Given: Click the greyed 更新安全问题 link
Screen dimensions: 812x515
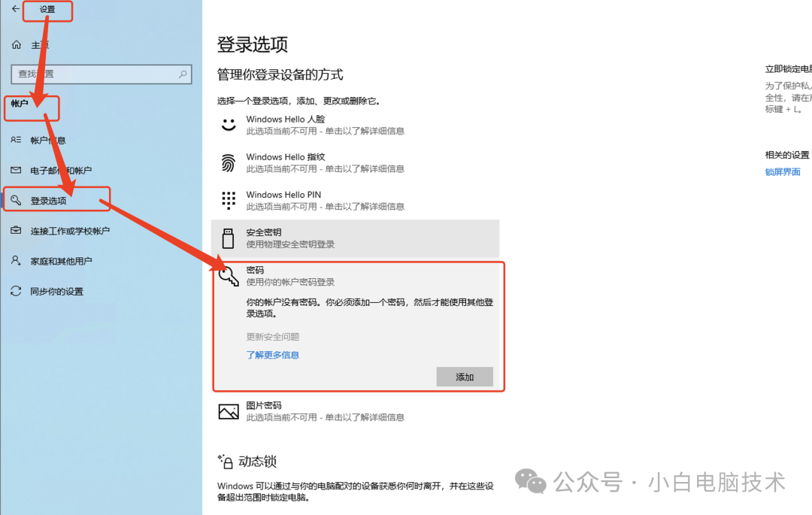Looking at the screenshot, I should click(x=272, y=337).
